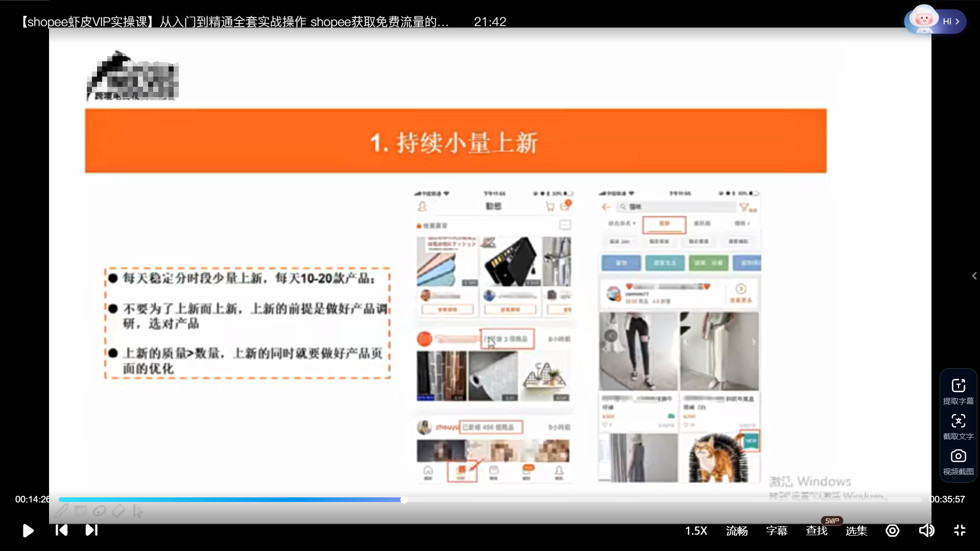980x551 pixels.
Task: Skip to the next video
Action: [91, 530]
